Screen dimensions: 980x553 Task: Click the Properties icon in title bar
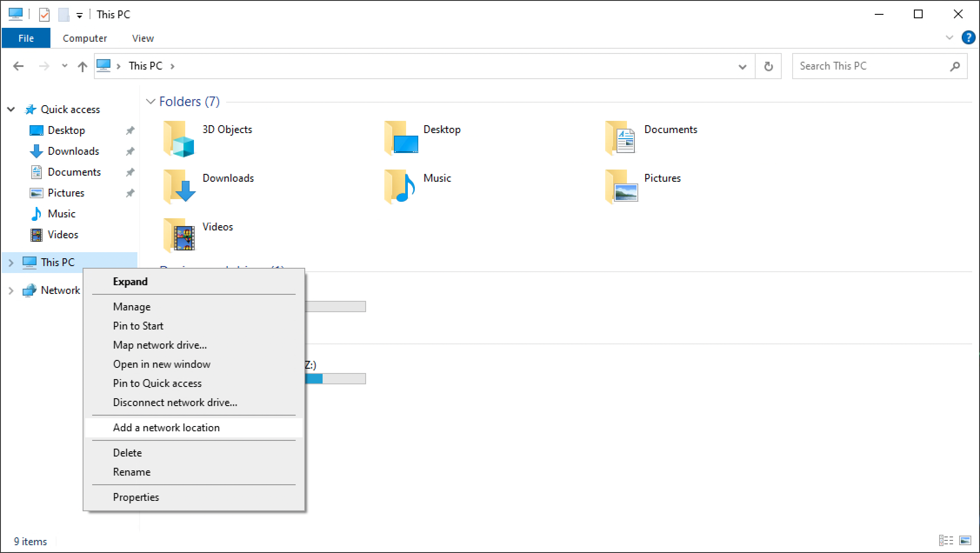click(x=44, y=15)
